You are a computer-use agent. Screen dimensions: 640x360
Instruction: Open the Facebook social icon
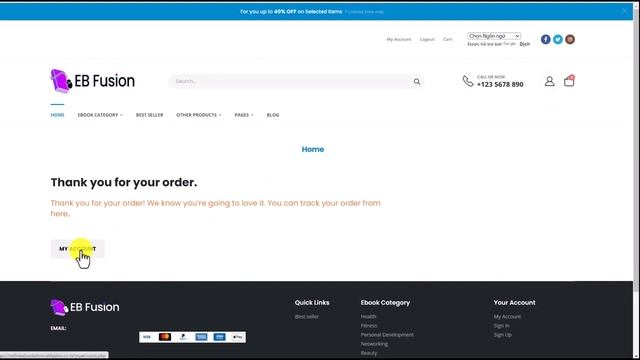tap(546, 39)
